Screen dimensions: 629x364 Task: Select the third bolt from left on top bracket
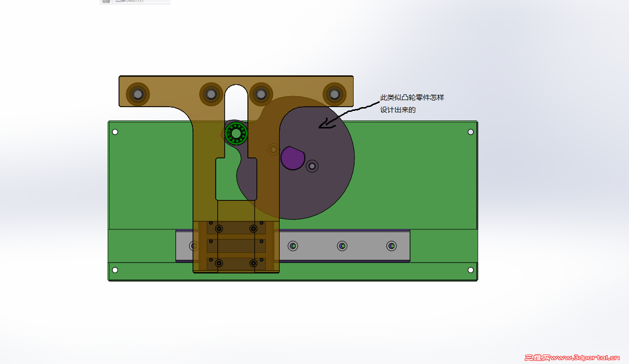click(x=261, y=94)
